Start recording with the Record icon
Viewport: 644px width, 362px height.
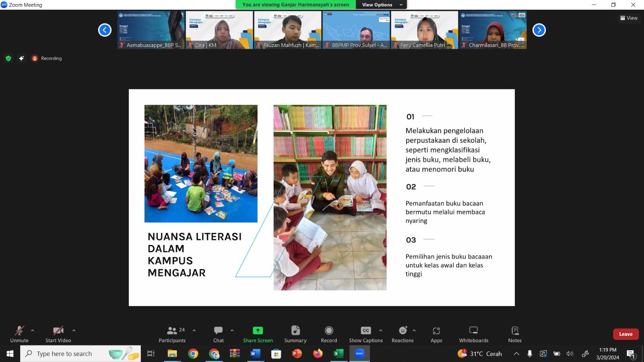[329, 334]
